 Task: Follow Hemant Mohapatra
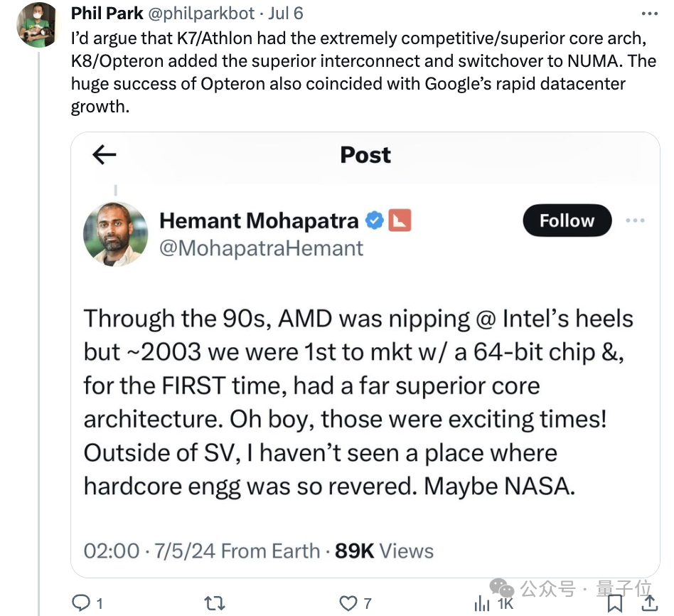[x=567, y=221]
